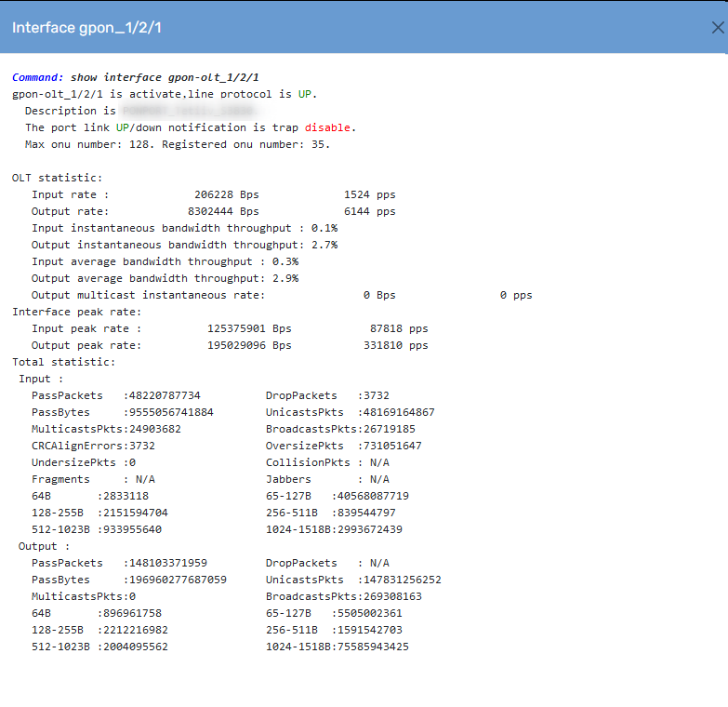
Task: Click Output instantaneous bandwidth throughput 2.7% line
Action: coord(184,245)
